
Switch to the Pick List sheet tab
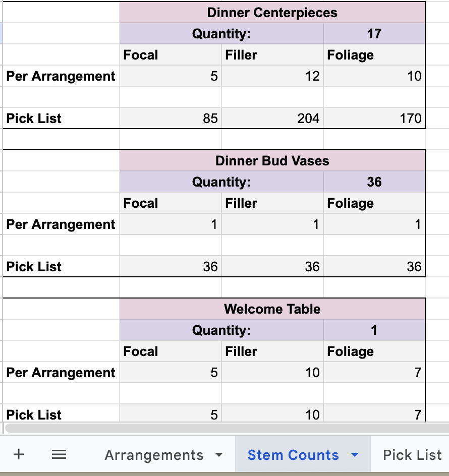click(412, 455)
